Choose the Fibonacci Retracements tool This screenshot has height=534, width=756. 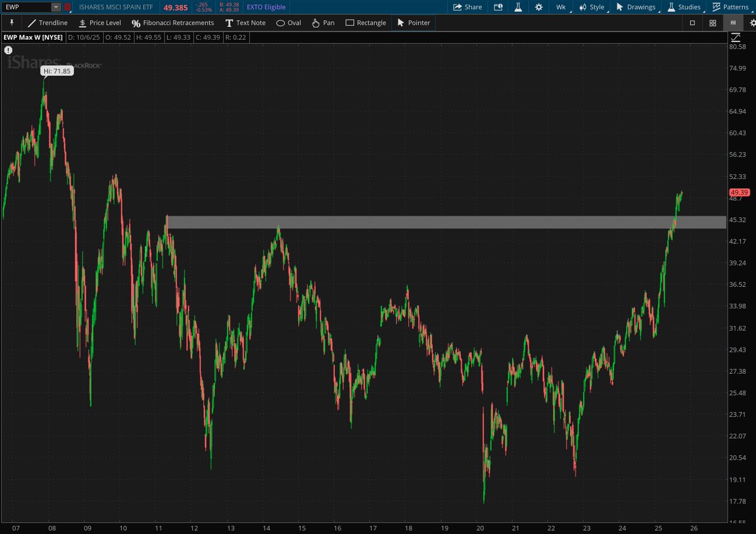173,23
